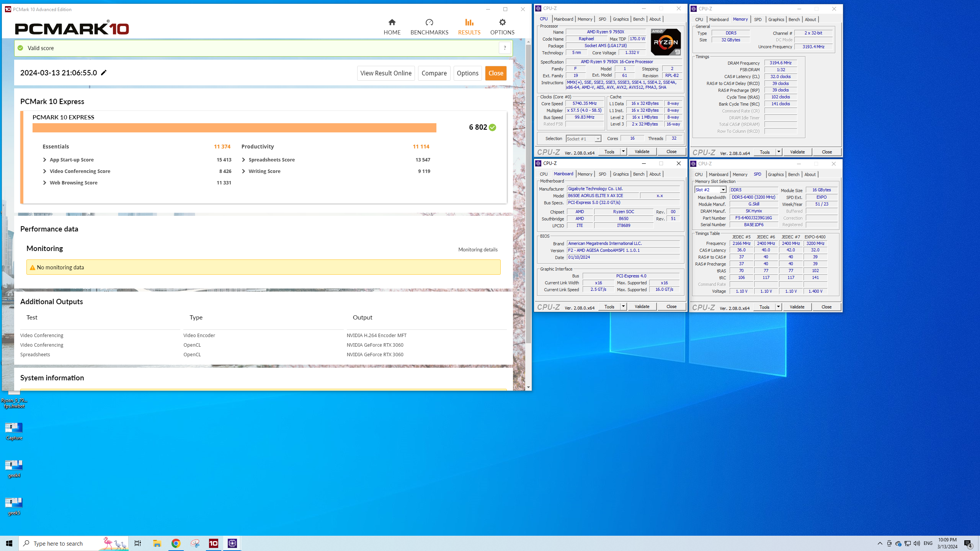
Task: Open the geek4 desktop shortcut
Action: tap(14, 468)
